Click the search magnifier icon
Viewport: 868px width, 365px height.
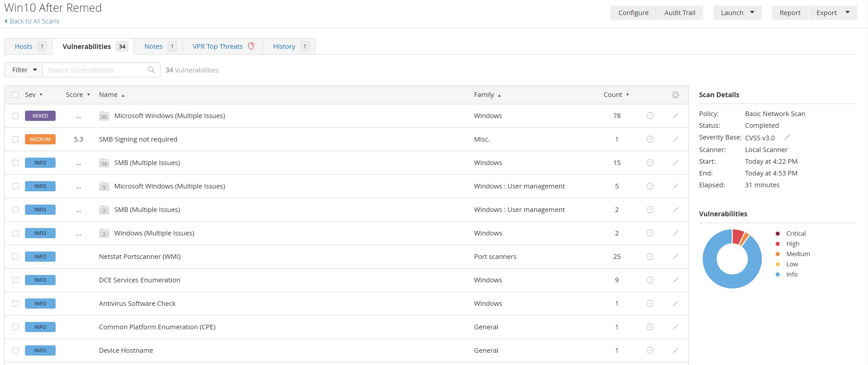click(x=151, y=70)
